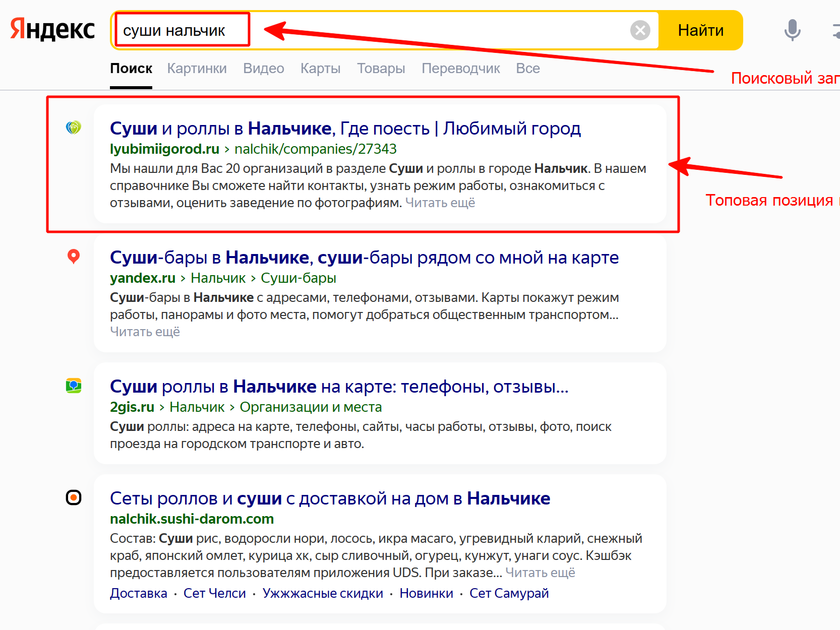This screenshot has width=840, height=630.
Task: Clear the search query with the X button
Action: 640,30
